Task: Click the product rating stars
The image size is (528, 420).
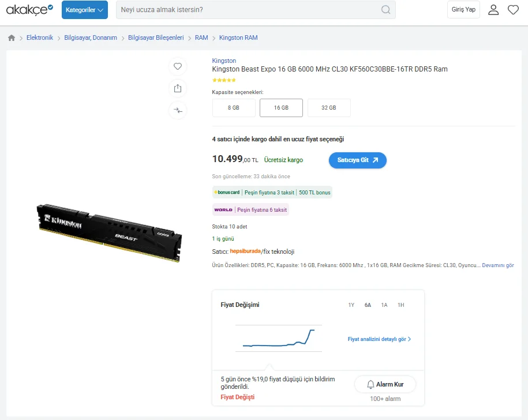Action: [x=224, y=80]
